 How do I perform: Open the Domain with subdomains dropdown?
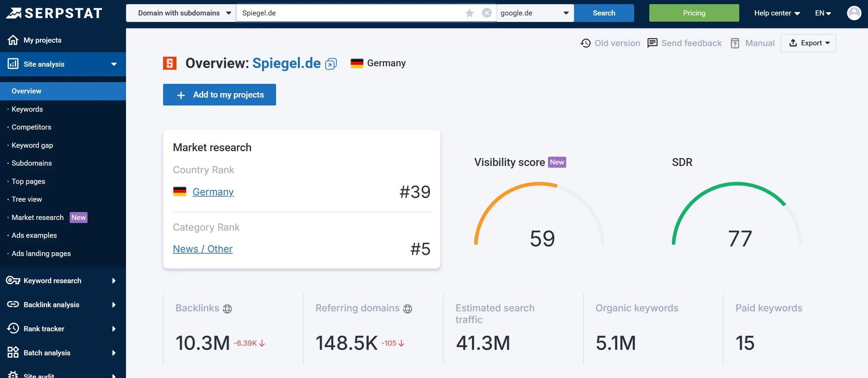tap(181, 13)
